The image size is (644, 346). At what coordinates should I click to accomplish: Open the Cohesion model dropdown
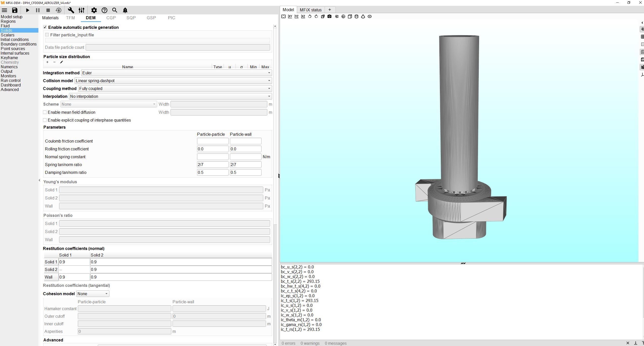click(x=93, y=294)
